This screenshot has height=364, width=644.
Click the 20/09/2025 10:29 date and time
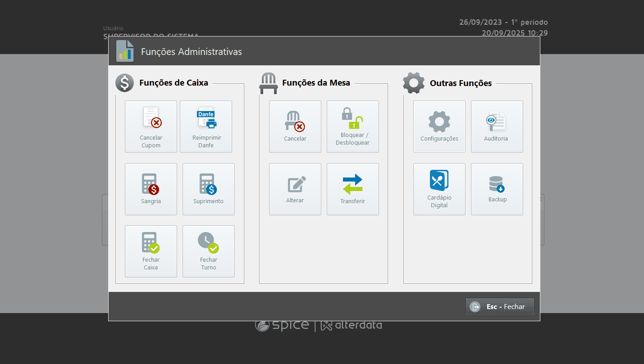pos(515,33)
